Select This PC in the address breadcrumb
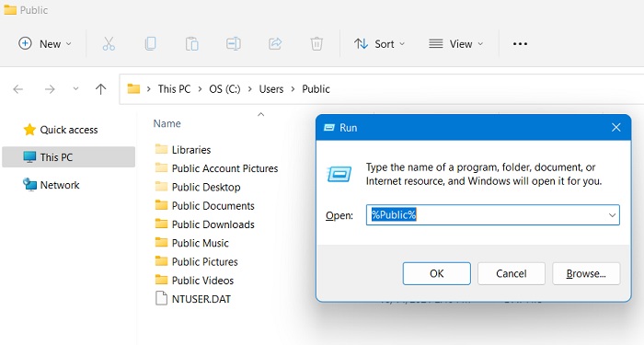The width and height of the screenshot is (644, 345). pos(174,89)
